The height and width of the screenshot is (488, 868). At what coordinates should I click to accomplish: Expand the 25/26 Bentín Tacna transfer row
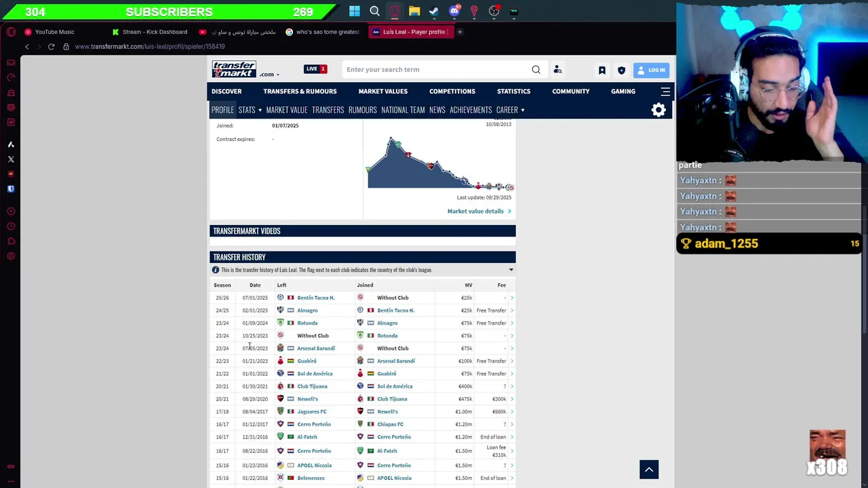pyautogui.click(x=512, y=298)
